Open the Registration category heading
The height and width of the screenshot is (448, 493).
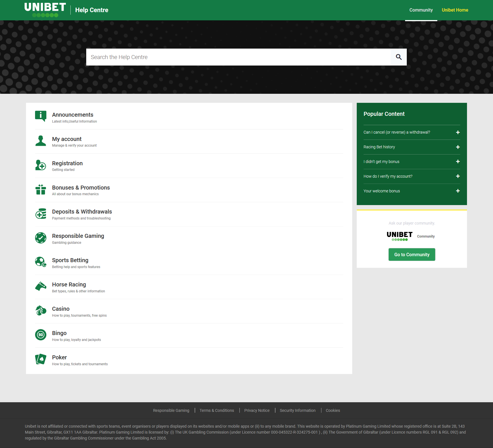[x=67, y=163]
